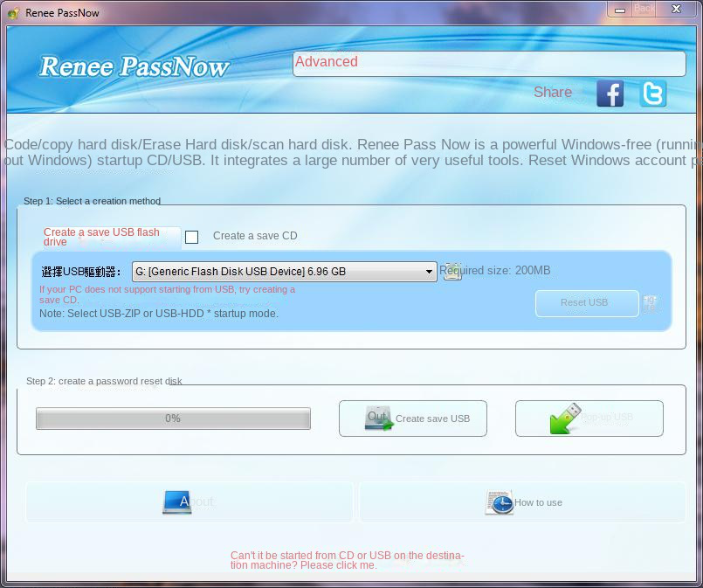
Task: Click the "Share" label in the header
Action: click(553, 92)
